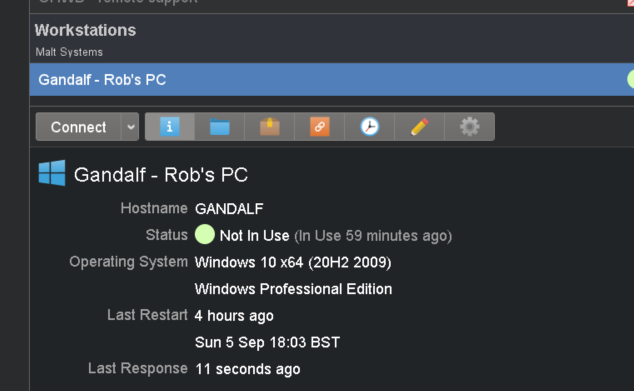Click the yellow pencil edit icon
The image size is (634, 391).
(419, 127)
